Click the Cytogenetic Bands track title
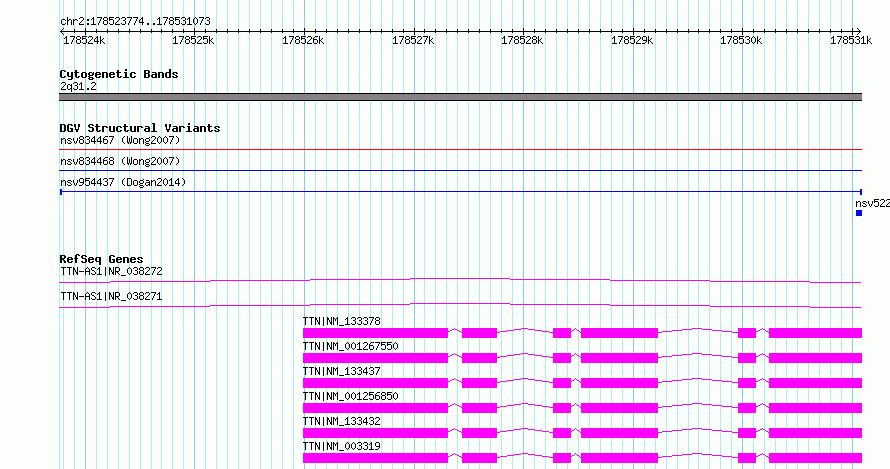 (119, 74)
